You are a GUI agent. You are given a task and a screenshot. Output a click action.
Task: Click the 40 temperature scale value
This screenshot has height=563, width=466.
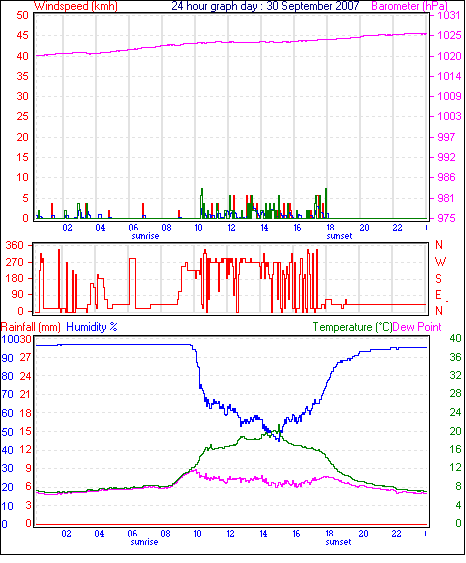(x=455, y=338)
